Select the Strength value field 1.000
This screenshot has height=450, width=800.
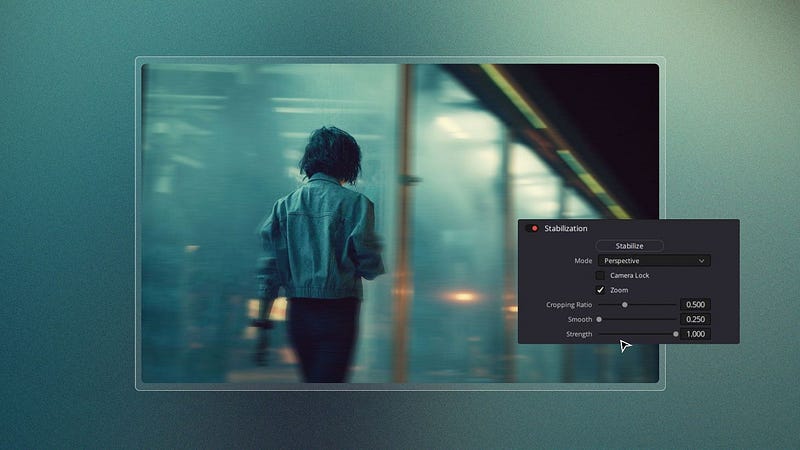(695, 334)
